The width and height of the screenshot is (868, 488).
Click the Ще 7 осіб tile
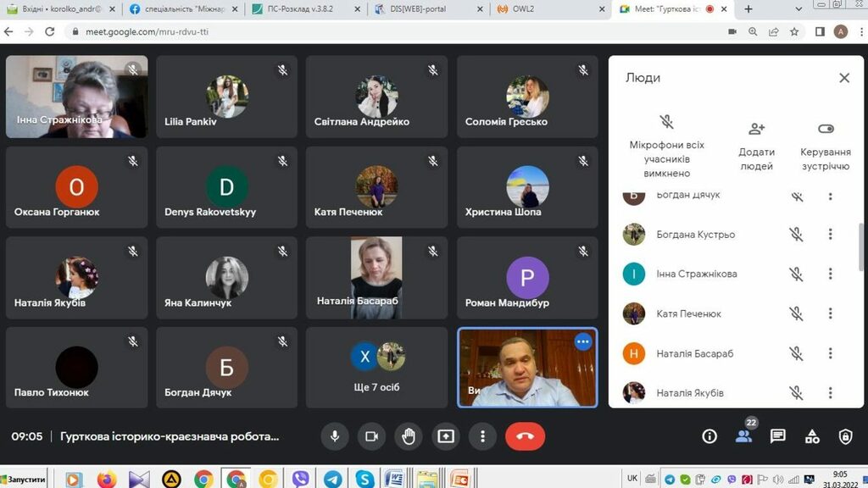coord(377,367)
